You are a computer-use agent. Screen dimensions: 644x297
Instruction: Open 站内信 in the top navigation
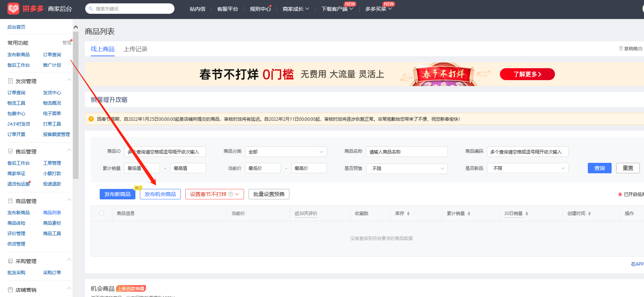(198, 9)
